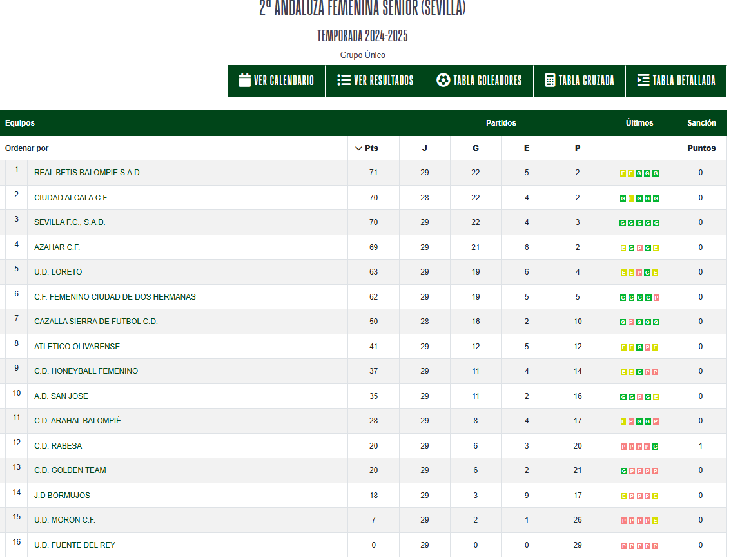Click the list icon in Ver Resultados
731x560 pixels.
(x=344, y=80)
